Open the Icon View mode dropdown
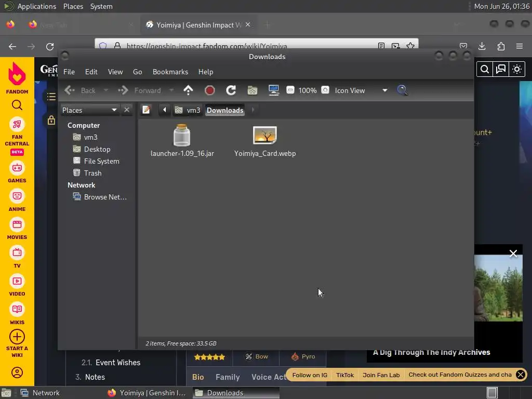This screenshot has height=399, width=532. coord(361,90)
